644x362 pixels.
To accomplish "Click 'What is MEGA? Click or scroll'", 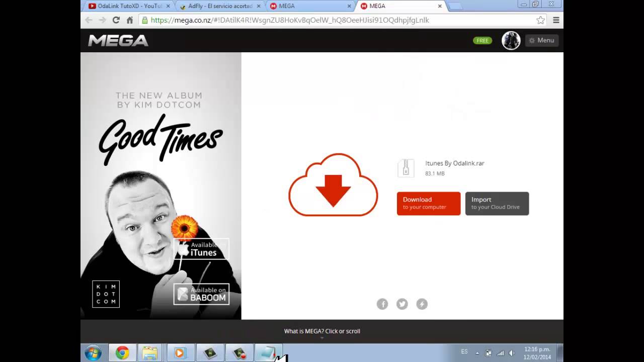I will [322, 331].
